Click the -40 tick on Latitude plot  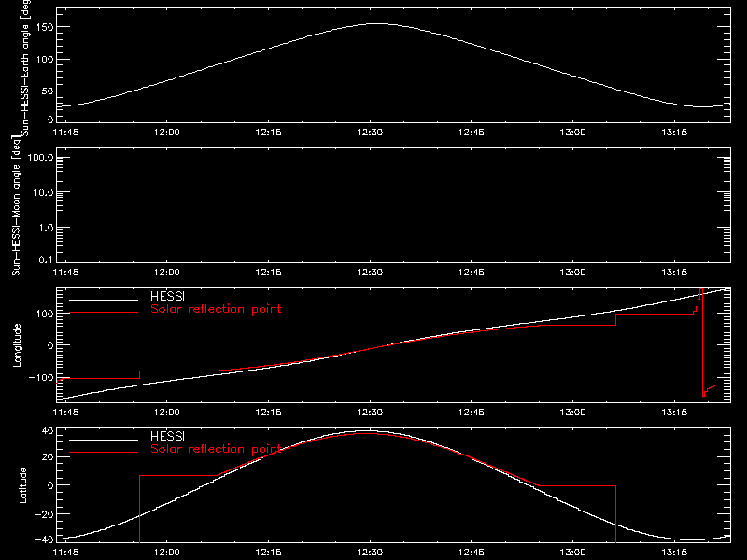(x=44, y=539)
